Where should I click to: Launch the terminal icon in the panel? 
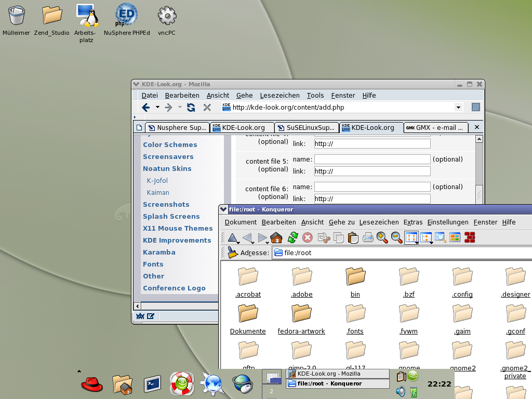[152, 384]
